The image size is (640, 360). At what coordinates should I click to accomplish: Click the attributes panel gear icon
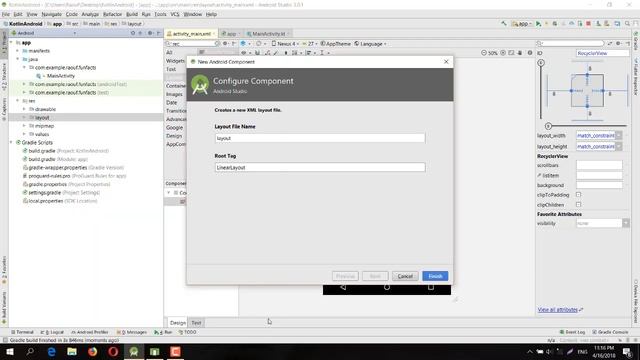(619, 43)
